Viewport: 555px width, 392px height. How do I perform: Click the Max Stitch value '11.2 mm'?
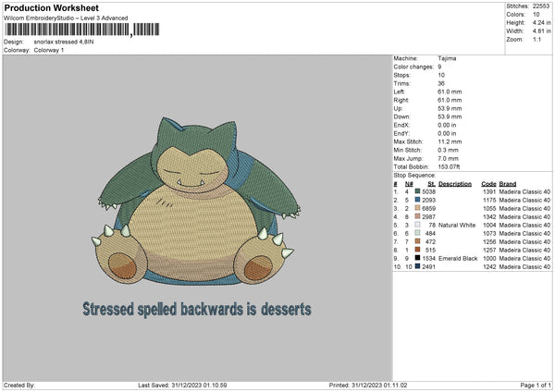(x=450, y=141)
